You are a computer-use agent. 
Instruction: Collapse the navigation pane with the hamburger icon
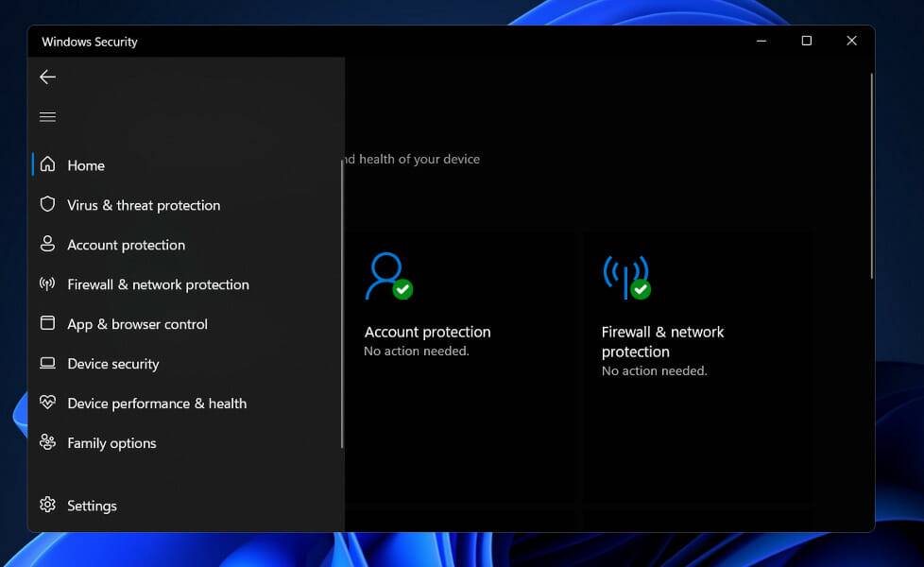(x=48, y=116)
